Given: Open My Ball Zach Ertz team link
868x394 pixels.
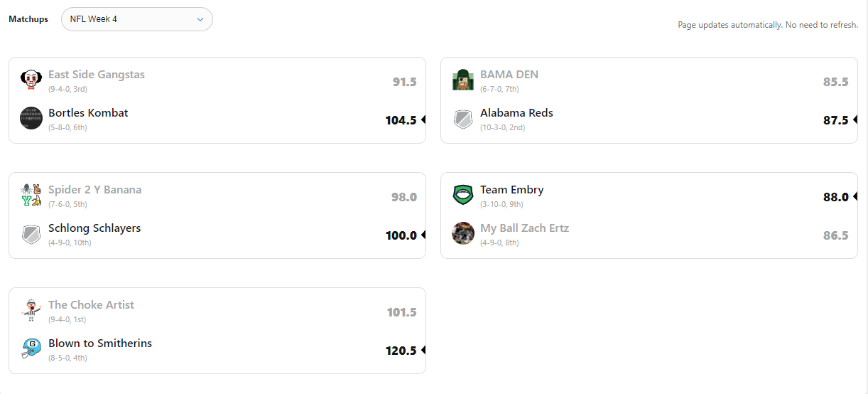Looking at the screenshot, I should pos(524,228).
